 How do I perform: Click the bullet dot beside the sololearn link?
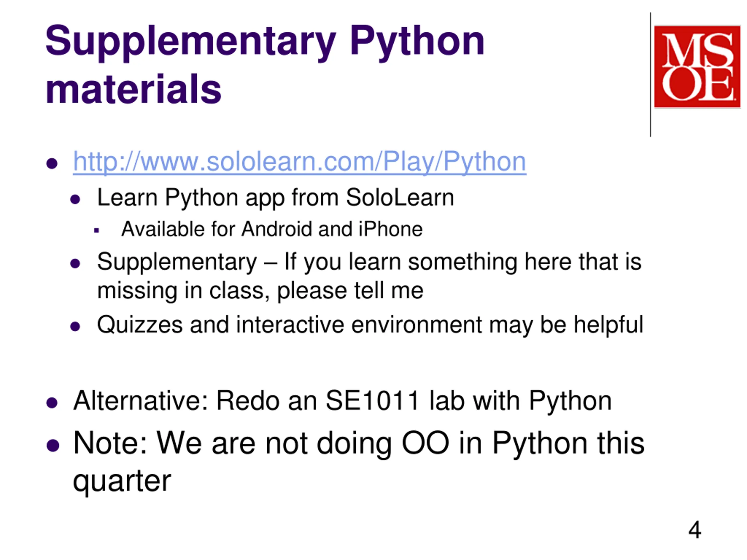point(52,163)
